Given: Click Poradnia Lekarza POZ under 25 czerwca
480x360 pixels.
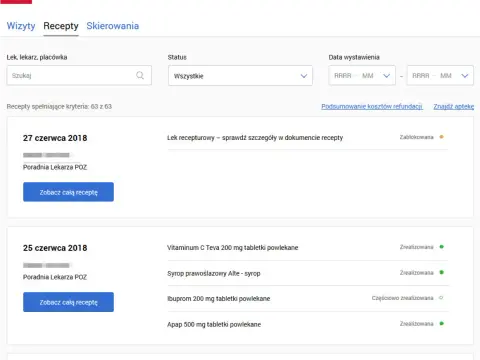Looking at the screenshot, I should 55,277.
